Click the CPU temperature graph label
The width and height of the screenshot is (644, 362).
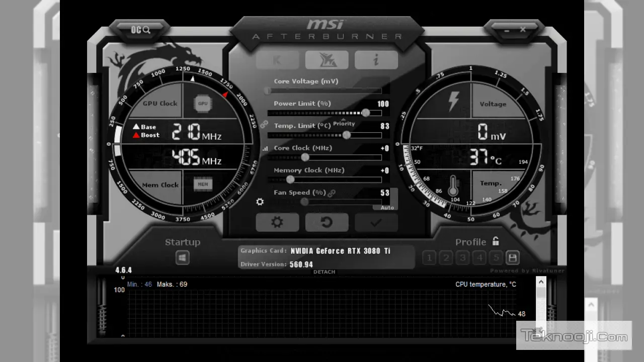coord(486,285)
